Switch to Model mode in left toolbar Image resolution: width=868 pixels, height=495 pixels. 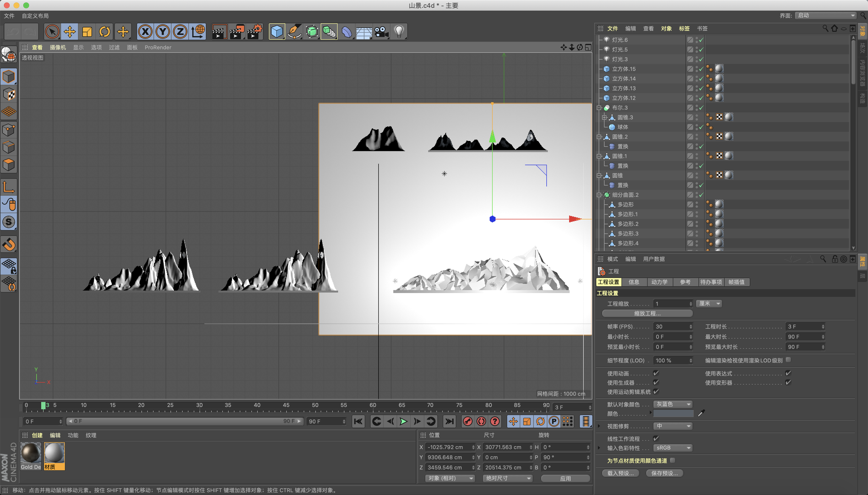[9, 77]
